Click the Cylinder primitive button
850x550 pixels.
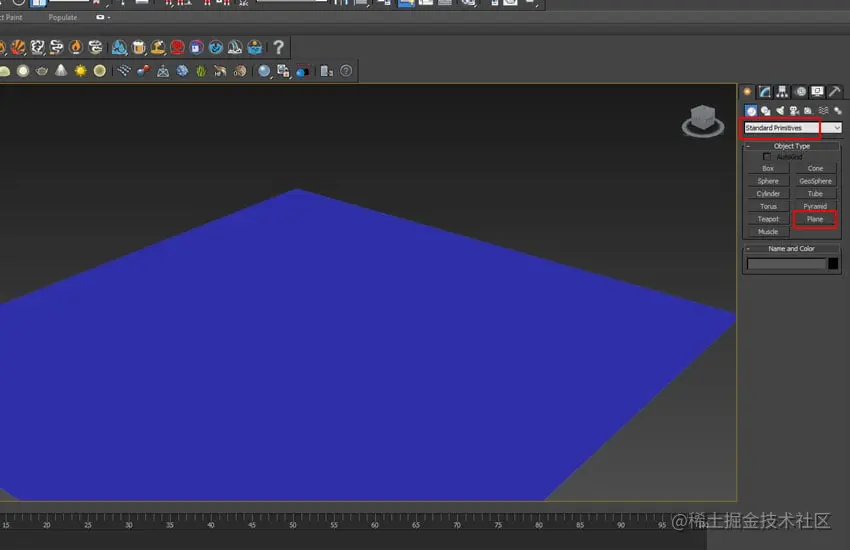tap(768, 193)
